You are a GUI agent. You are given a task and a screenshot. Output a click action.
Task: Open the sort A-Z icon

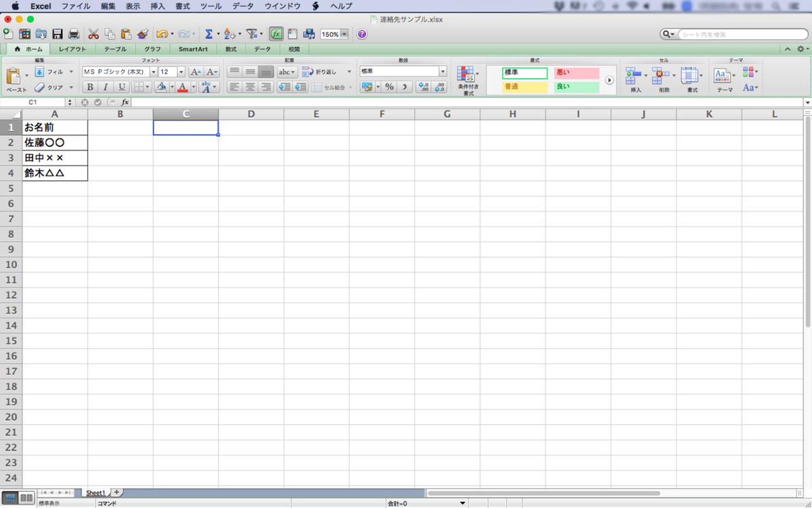coord(229,34)
